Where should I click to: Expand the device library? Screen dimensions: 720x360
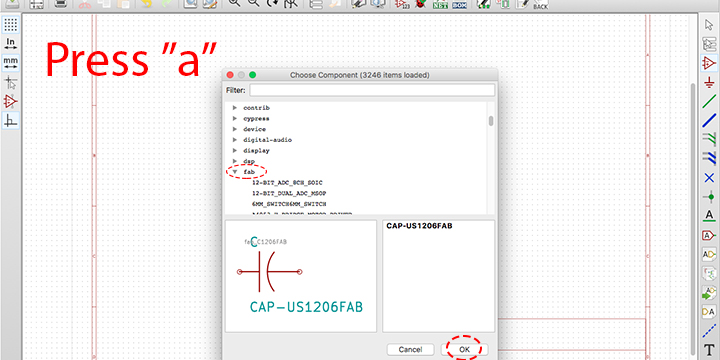pyautogui.click(x=235, y=129)
